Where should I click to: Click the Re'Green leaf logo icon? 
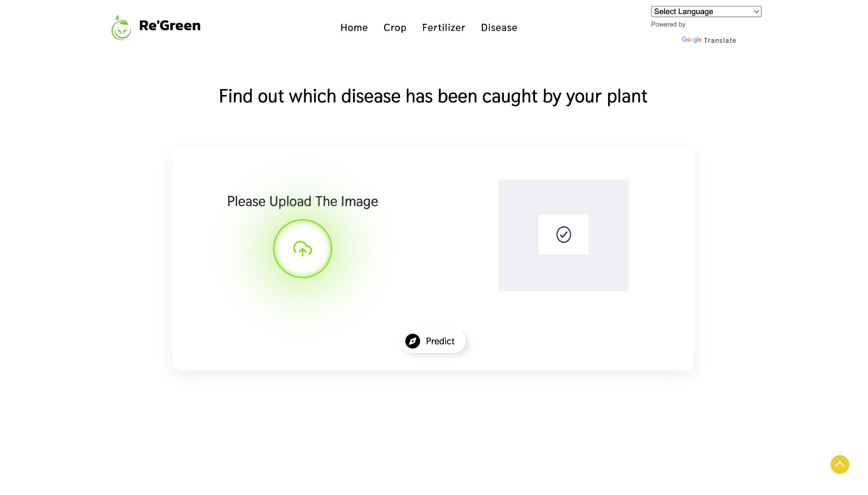[x=121, y=27]
